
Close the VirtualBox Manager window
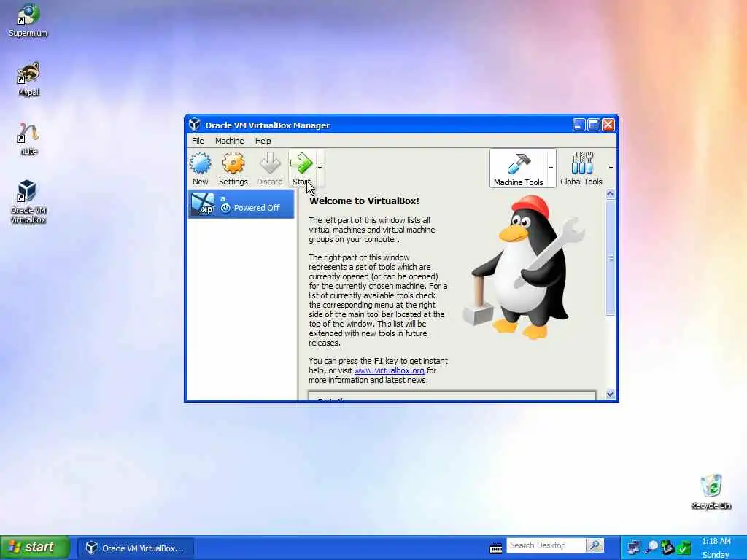[x=608, y=125]
